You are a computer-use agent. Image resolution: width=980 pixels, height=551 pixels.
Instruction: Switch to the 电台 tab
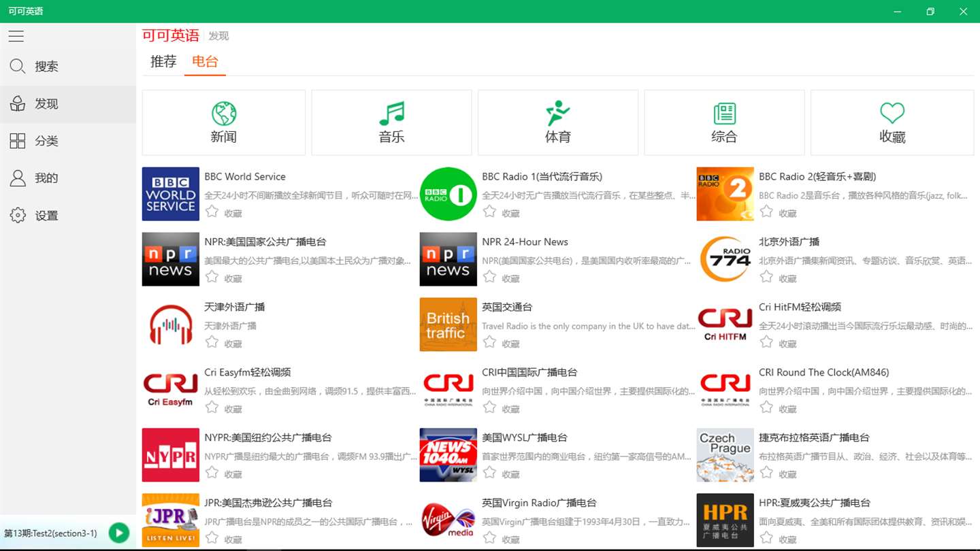point(205,61)
